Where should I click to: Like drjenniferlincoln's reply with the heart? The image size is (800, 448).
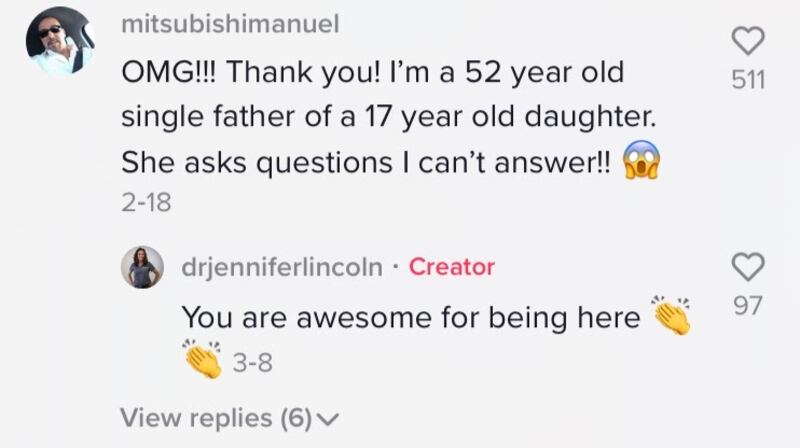click(749, 267)
